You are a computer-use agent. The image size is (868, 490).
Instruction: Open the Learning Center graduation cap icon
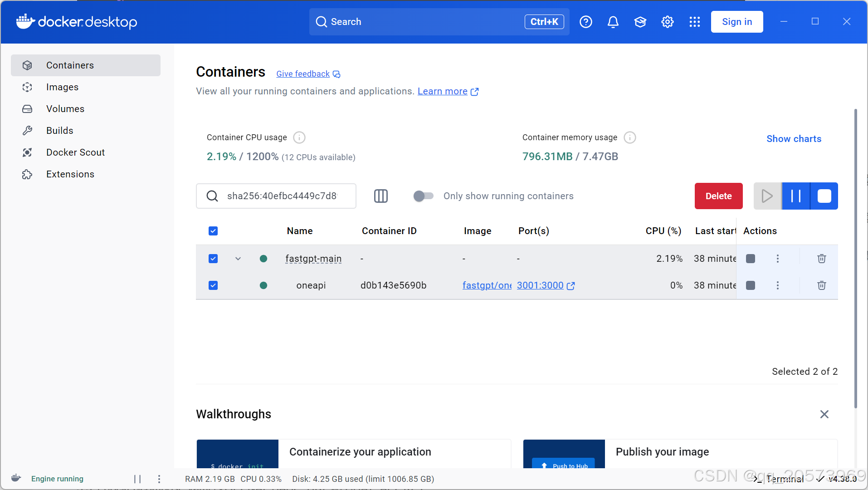click(x=640, y=21)
